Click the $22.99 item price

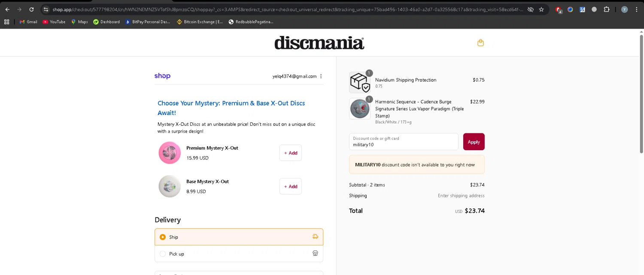click(x=477, y=102)
